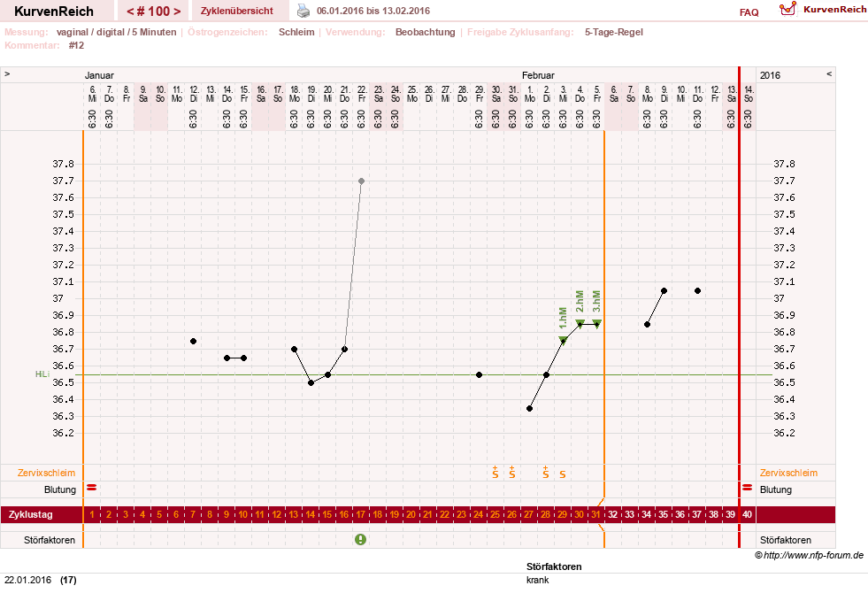Open the Zyklenübersicht tab
Screen dimensions: 868x601
237,11
